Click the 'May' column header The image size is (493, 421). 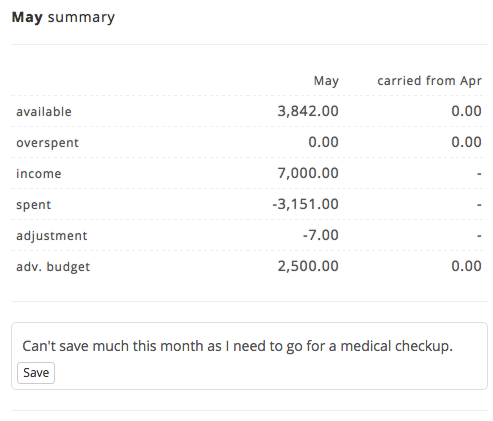pos(326,81)
